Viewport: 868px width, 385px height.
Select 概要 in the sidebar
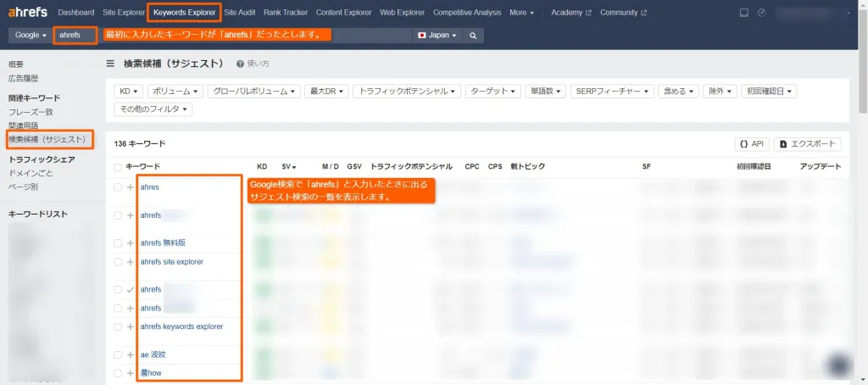[x=16, y=64]
